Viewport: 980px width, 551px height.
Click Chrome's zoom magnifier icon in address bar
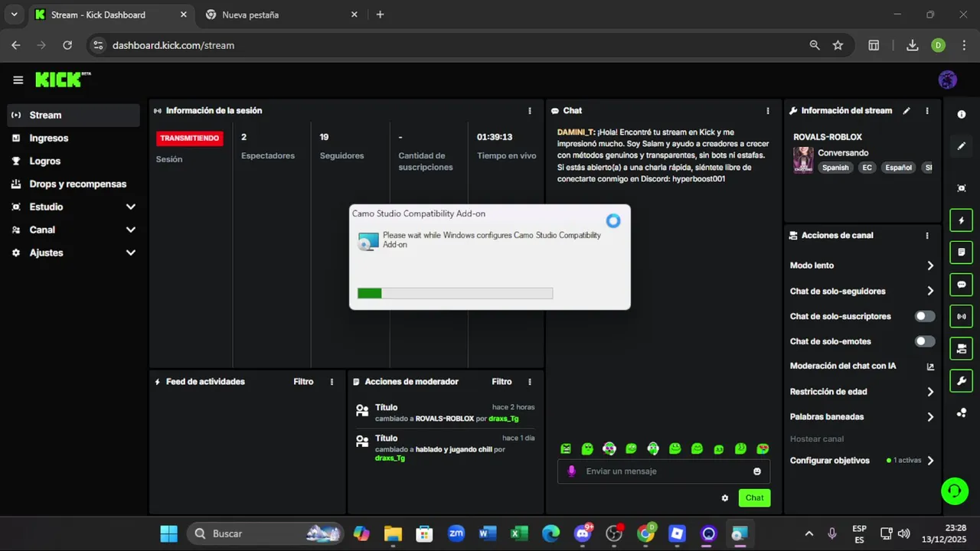(x=815, y=45)
